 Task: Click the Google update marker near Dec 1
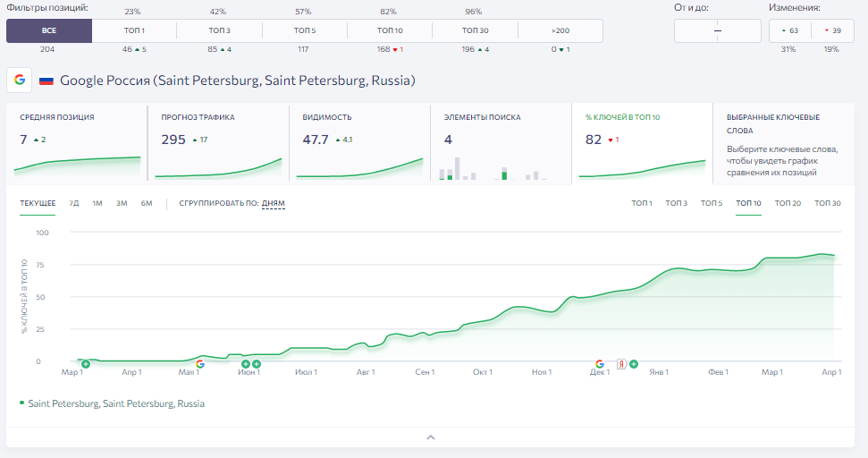point(600,364)
